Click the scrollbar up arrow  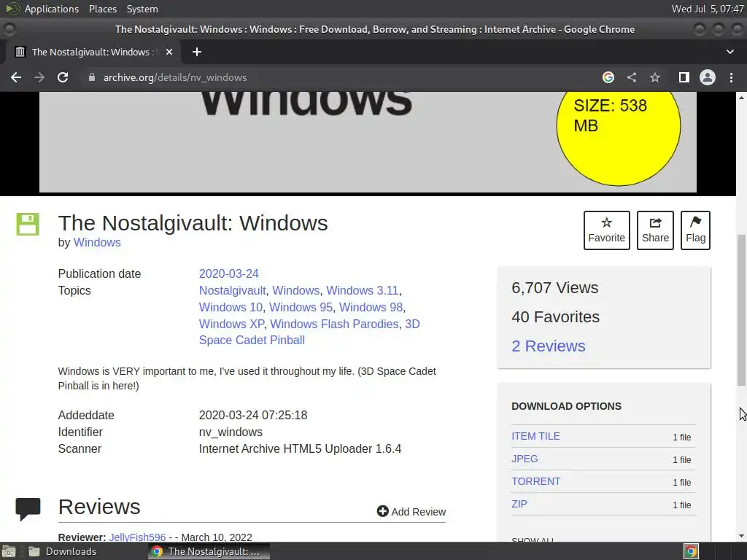[x=741, y=97]
